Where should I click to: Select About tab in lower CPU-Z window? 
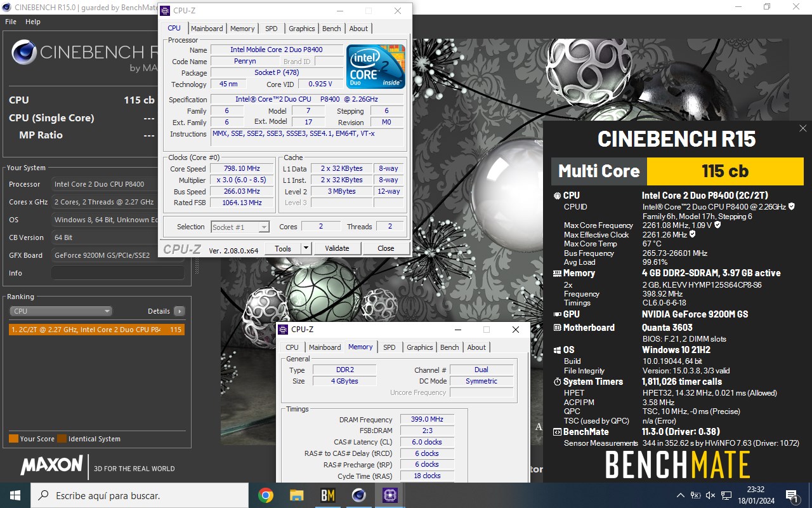tap(476, 347)
